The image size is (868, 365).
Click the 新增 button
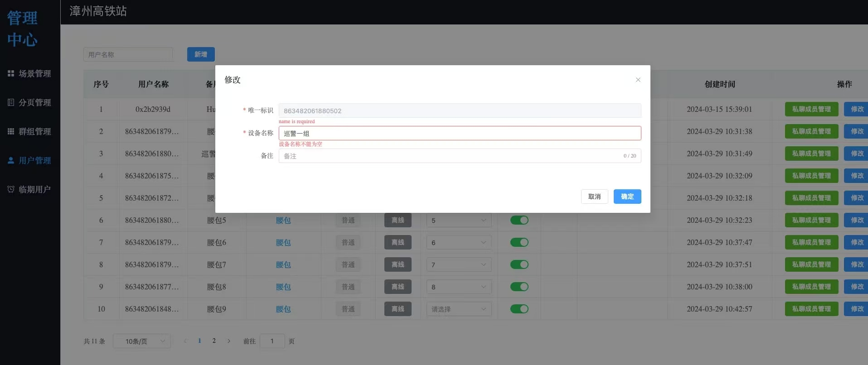201,54
